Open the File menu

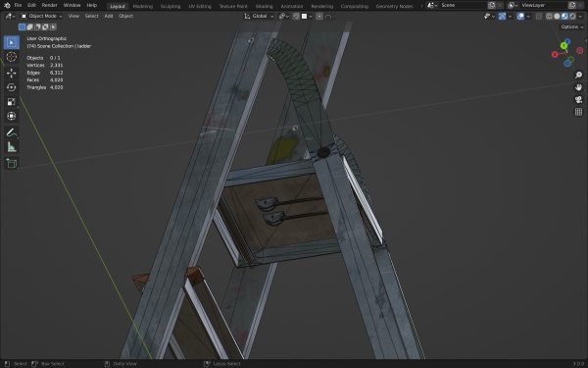click(18, 5)
